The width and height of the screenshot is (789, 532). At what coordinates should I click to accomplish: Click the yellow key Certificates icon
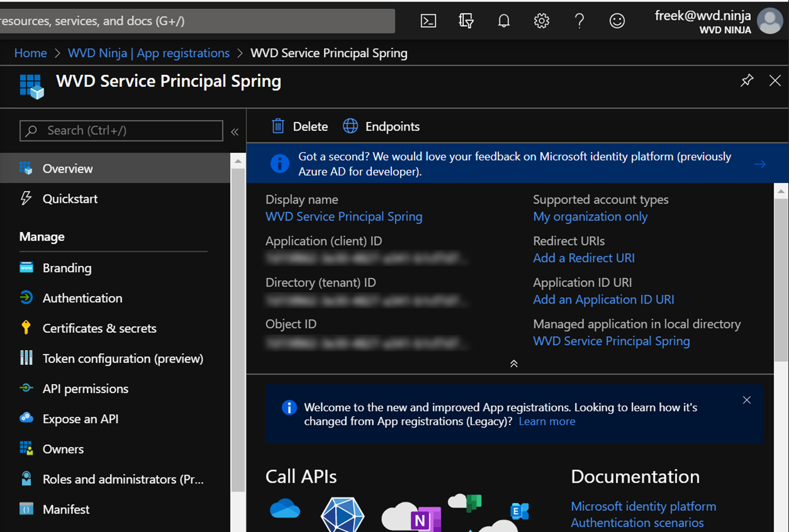click(26, 328)
